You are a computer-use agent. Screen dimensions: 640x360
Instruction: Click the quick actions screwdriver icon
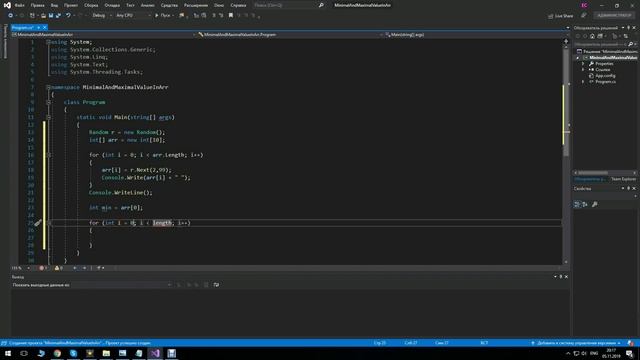point(38,223)
